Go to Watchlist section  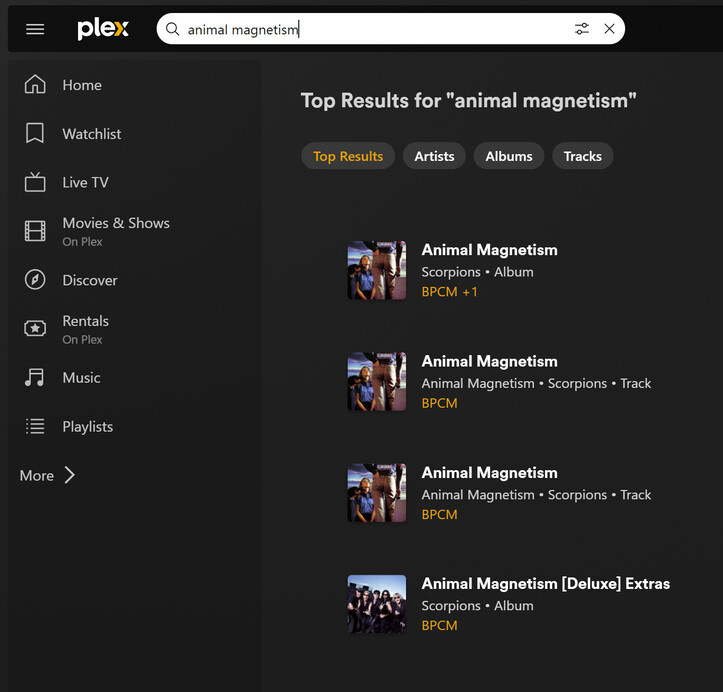pos(92,134)
